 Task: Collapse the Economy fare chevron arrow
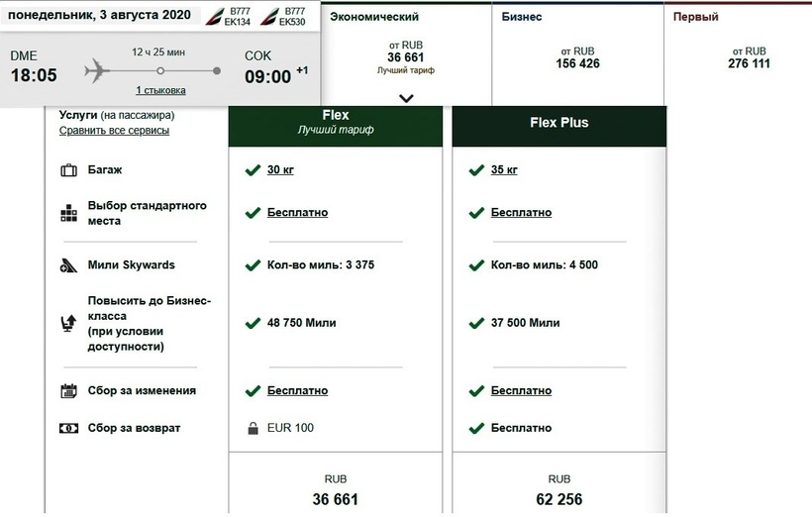click(x=405, y=97)
